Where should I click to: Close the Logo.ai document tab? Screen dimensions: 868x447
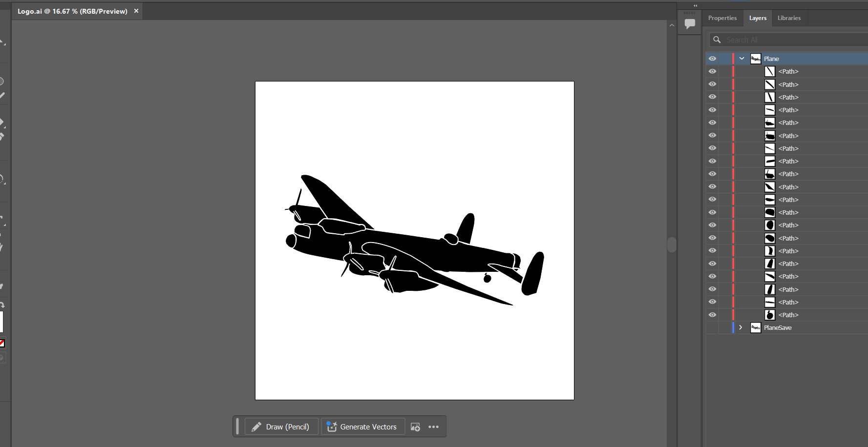(x=136, y=11)
